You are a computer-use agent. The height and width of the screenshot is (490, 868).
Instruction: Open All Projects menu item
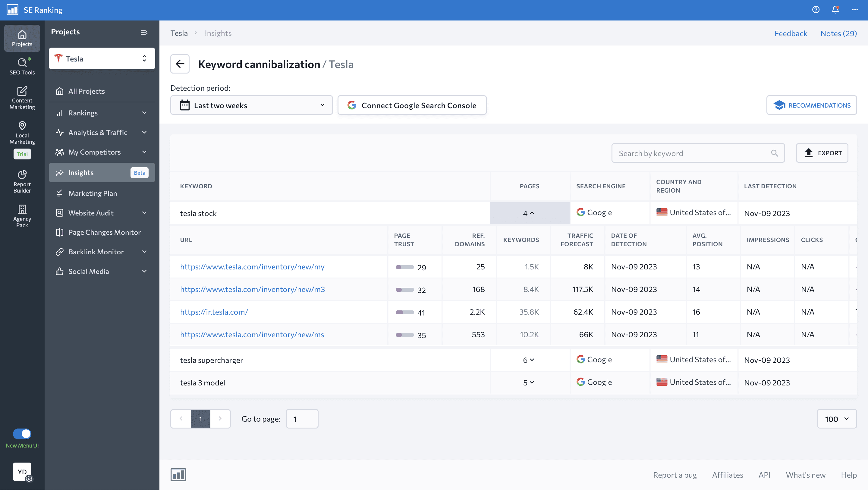pos(102,91)
